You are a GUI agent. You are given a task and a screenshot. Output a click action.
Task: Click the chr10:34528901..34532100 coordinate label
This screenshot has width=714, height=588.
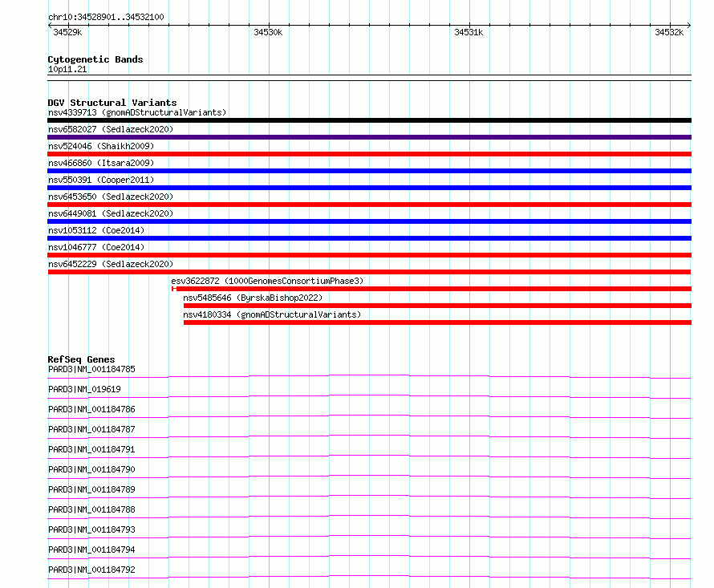point(106,17)
